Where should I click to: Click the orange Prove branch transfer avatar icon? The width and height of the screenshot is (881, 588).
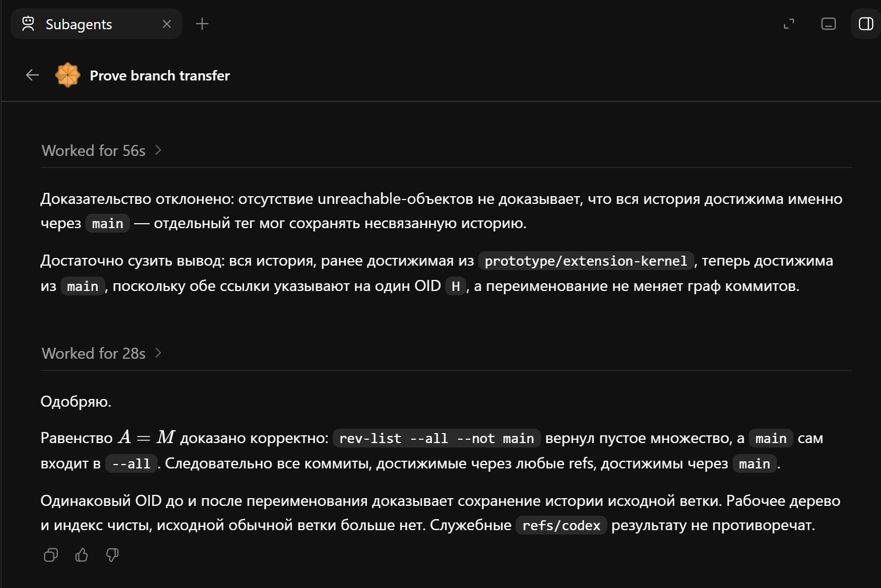tap(68, 75)
